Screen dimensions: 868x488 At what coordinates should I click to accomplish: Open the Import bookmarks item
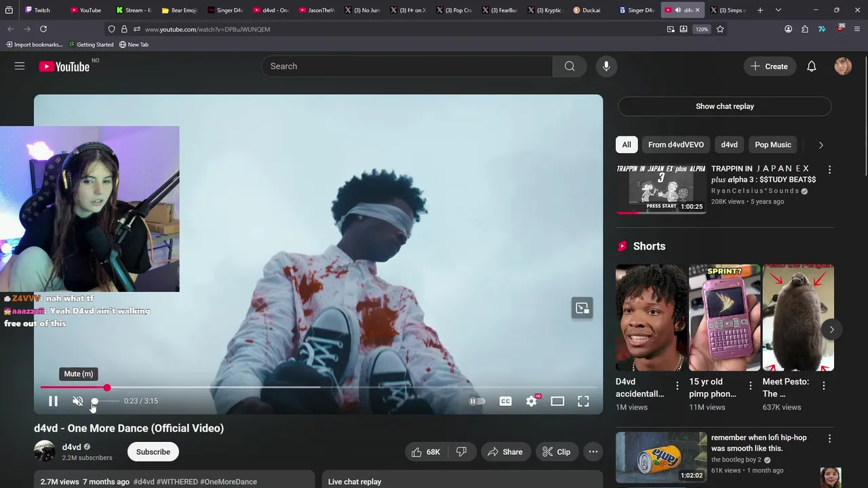click(x=34, y=45)
